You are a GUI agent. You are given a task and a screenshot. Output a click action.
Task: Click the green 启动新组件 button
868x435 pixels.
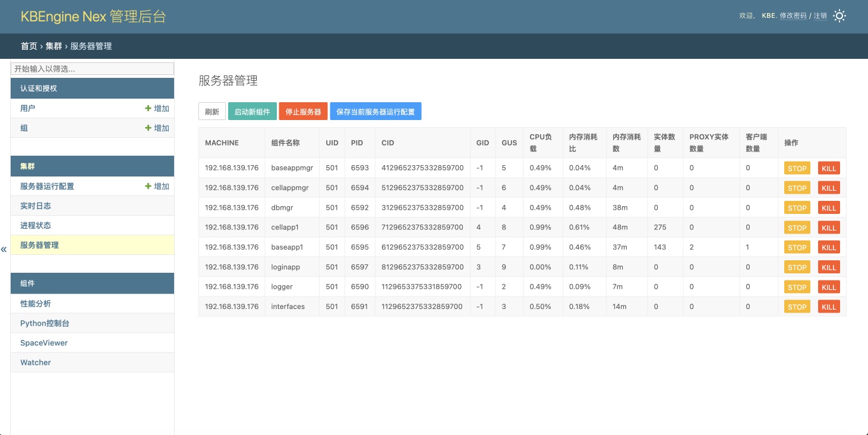pos(252,111)
